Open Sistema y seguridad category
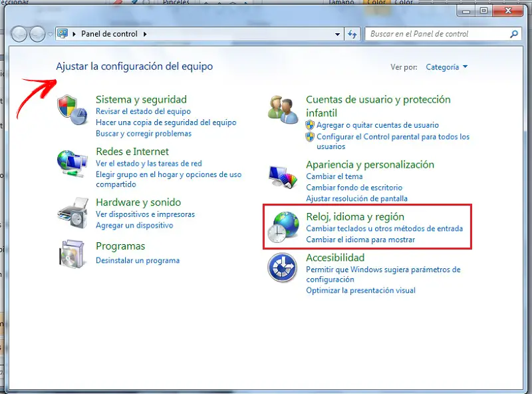 tap(141, 100)
